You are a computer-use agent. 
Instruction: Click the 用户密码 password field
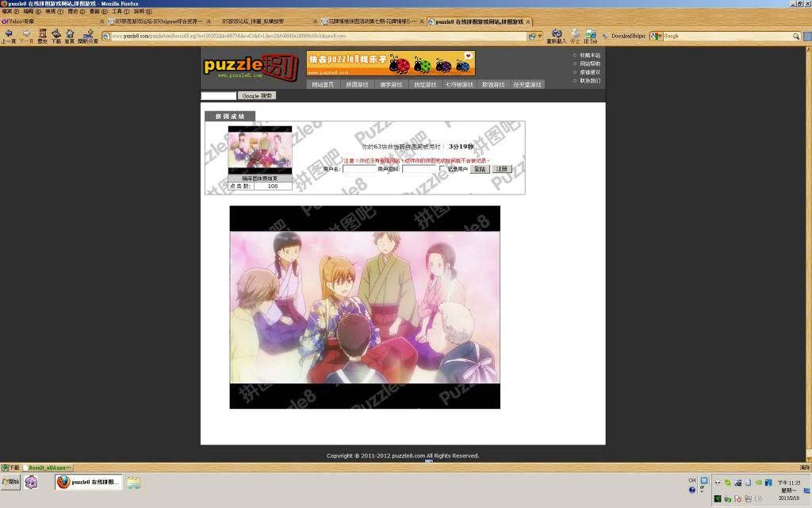click(x=419, y=169)
